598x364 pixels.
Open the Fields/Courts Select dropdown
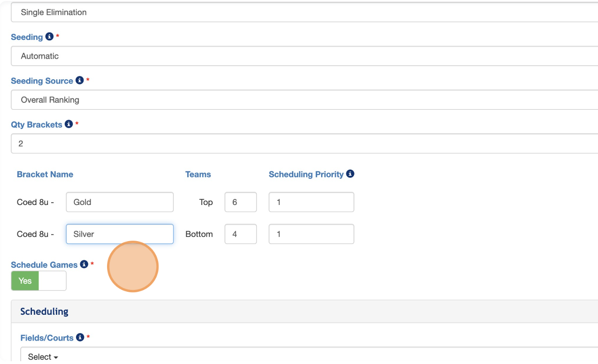pyautogui.click(x=43, y=356)
